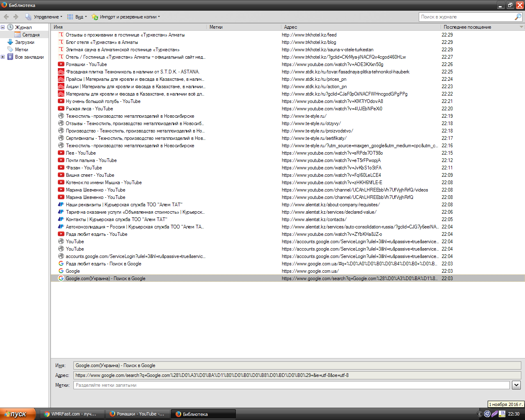This screenshot has height=420, width=525.
Task: Click Google icon of Рада любит ездить - Поиск row
Action: (x=61, y=264)
